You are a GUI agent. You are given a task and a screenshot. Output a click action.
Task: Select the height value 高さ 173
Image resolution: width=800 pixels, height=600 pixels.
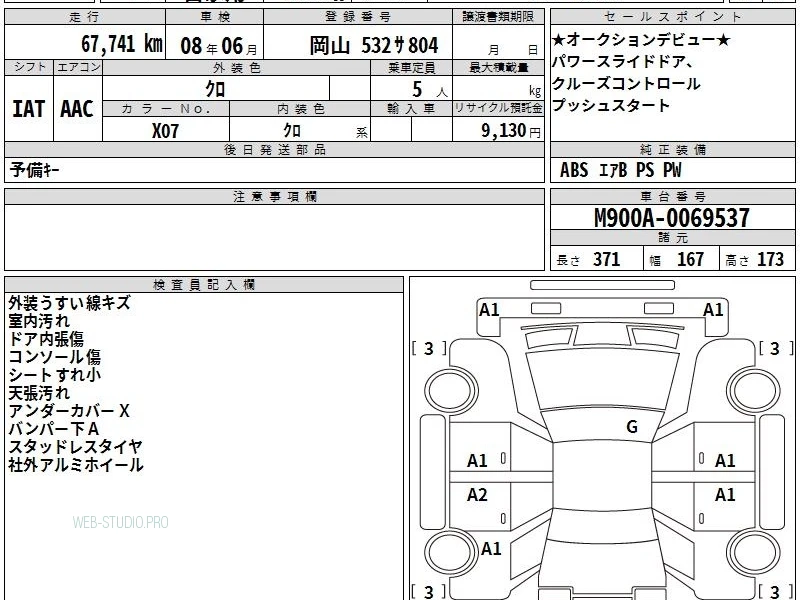pos(754,260)
